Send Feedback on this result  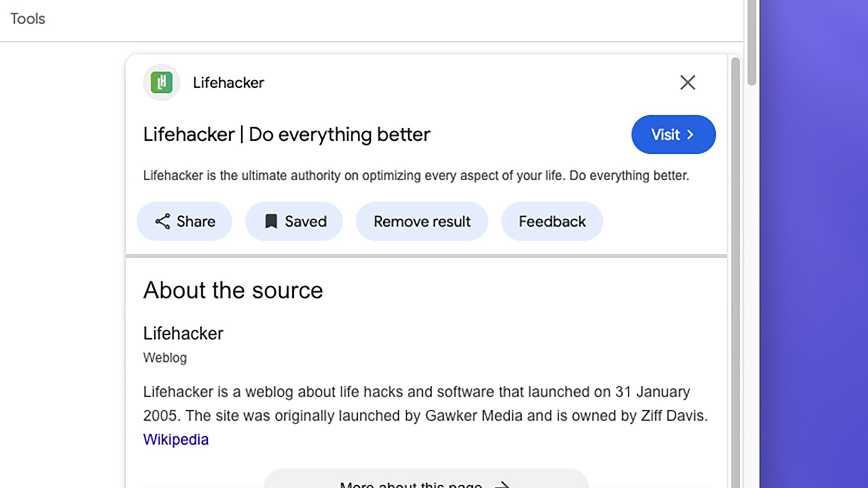coord(552,221)
